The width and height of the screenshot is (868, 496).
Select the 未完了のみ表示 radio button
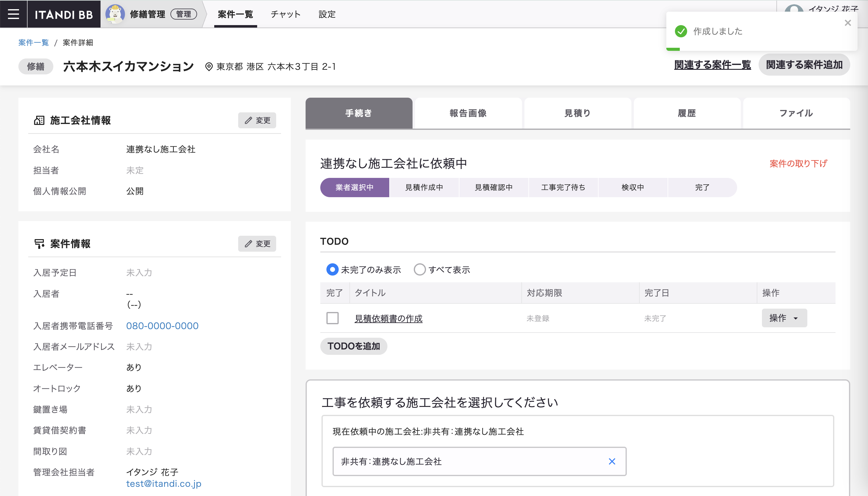point(332,269)
